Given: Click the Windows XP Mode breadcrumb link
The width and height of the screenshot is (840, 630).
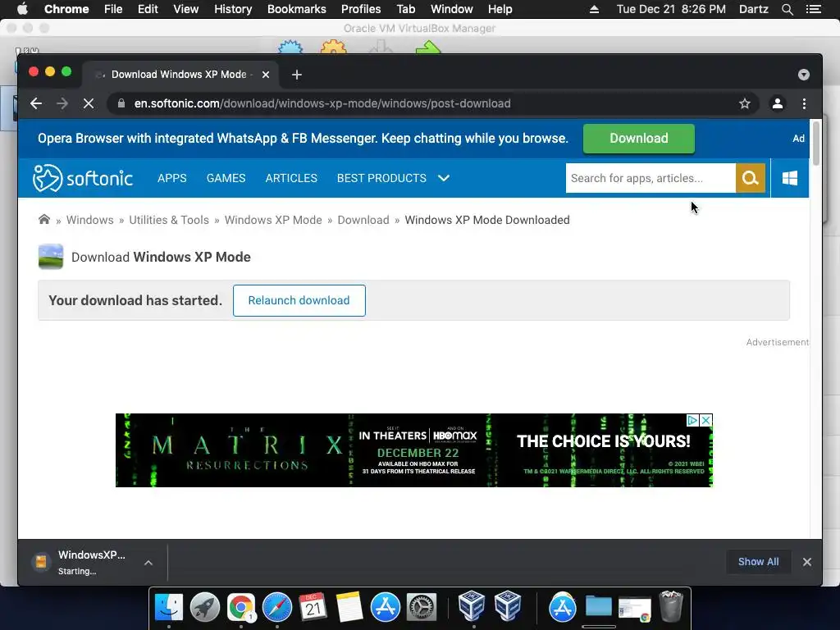Looking at the screenshot, I should pyautogui.click(x=273, y=220).
